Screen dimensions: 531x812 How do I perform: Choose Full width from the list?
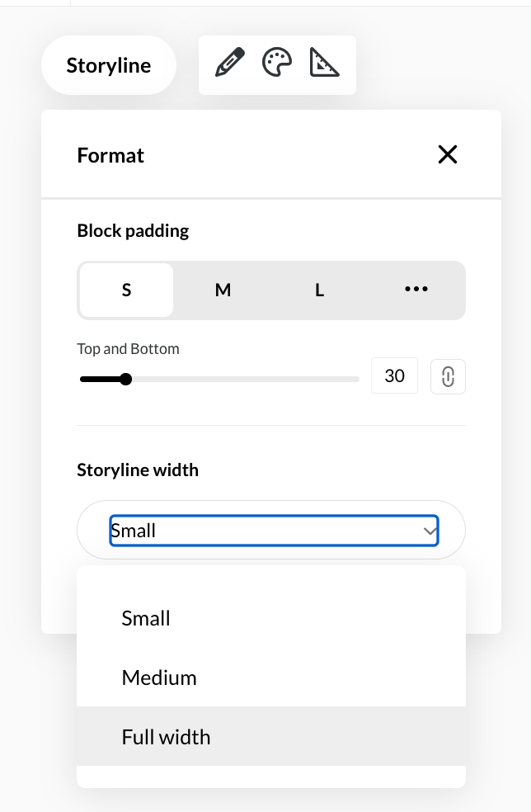[x=166, y=737]
